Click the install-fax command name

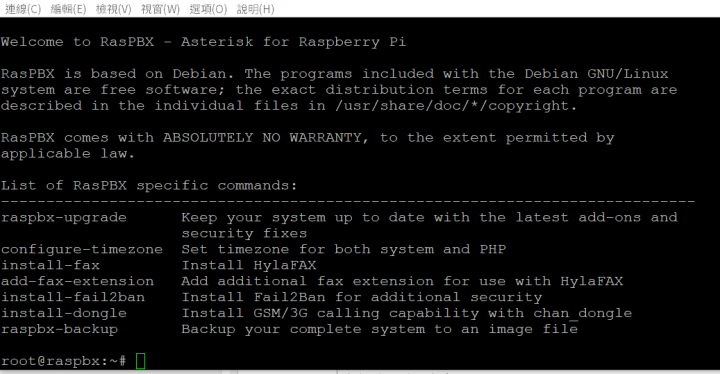point(50,265)
